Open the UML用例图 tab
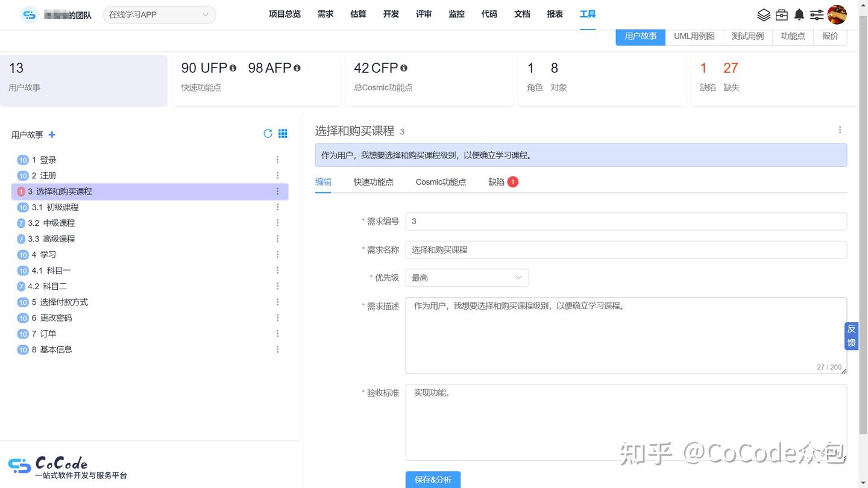This screenshot has width=868, height=488. [694, 36]
